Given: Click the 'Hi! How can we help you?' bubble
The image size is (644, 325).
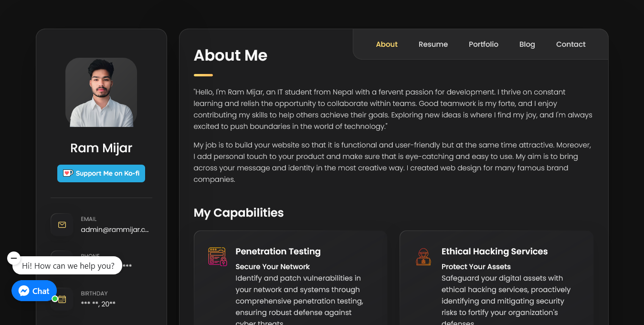Looking at the screenshot, I should [x=67, y=265].
